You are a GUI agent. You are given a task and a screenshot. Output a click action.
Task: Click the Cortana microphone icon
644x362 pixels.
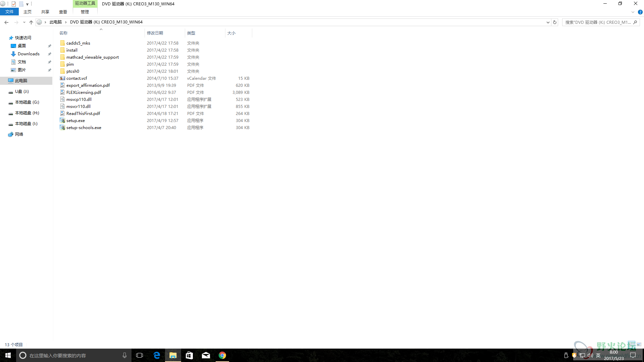pyautogui.click(x=124, y=355)
